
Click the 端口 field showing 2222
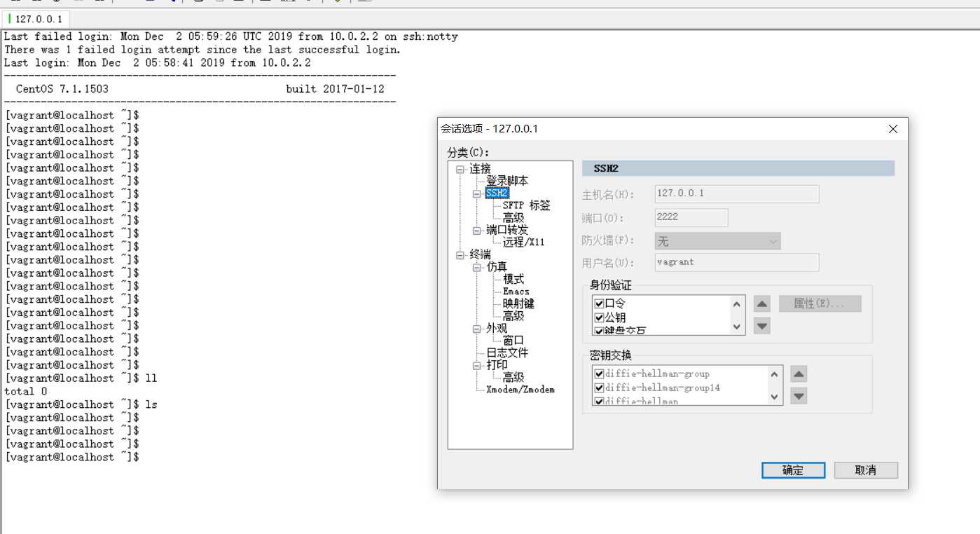point(691,217)
